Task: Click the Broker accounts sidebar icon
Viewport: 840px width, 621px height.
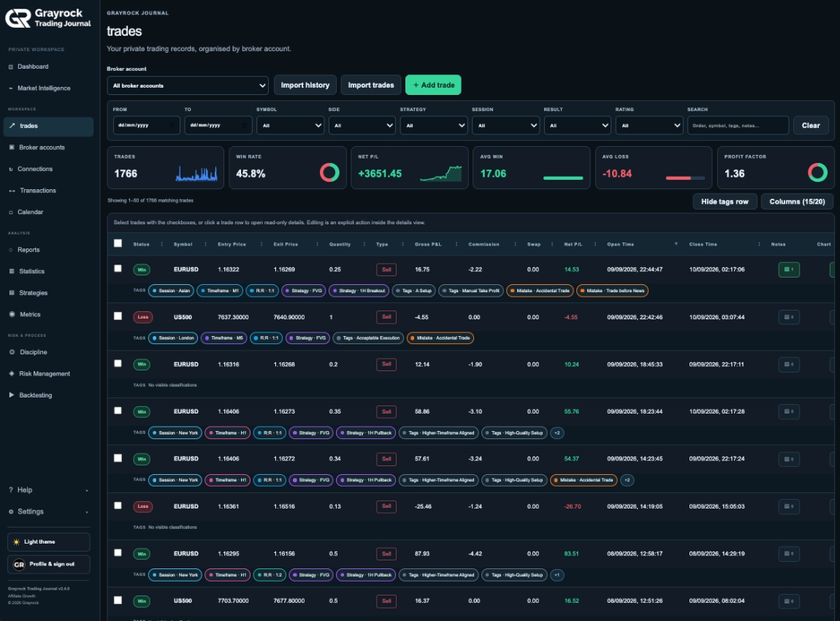Action: [11, 148]
